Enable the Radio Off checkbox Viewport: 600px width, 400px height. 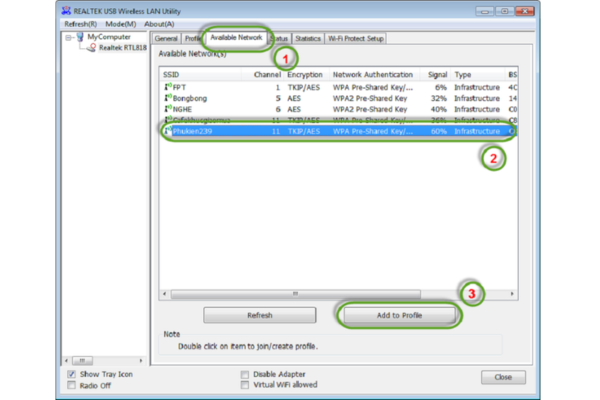click(72, 385)
